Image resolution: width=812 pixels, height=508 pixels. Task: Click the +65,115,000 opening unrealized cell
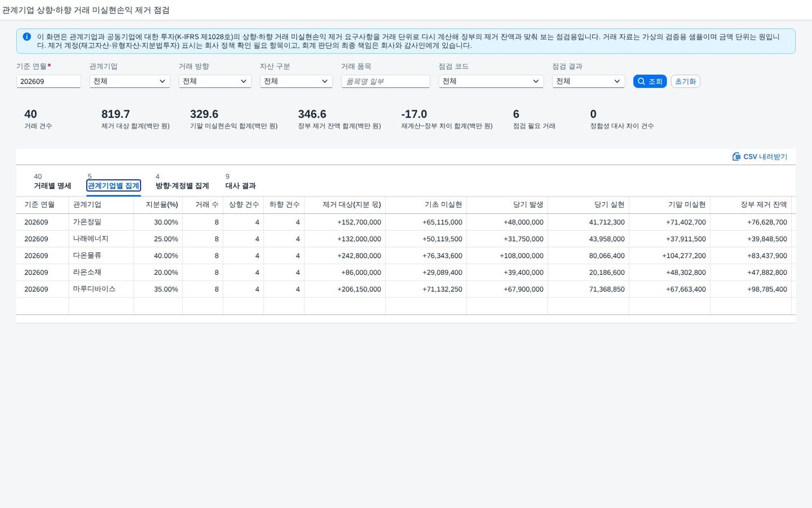point(426,222)
